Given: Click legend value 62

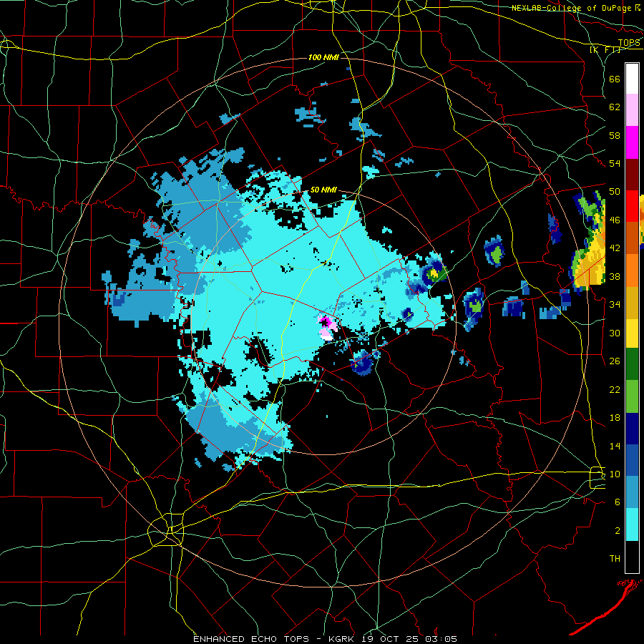Looking at the screenshot, I should (615, 107).
